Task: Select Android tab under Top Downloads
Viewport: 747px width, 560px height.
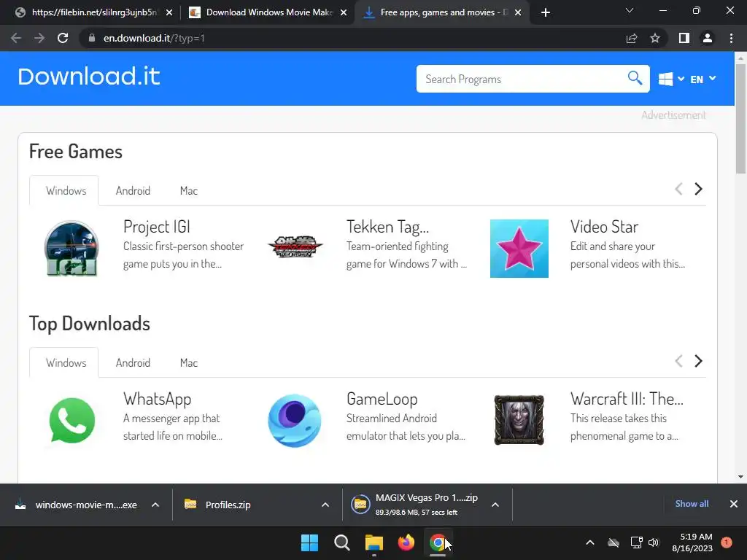Action: (133, 363)
